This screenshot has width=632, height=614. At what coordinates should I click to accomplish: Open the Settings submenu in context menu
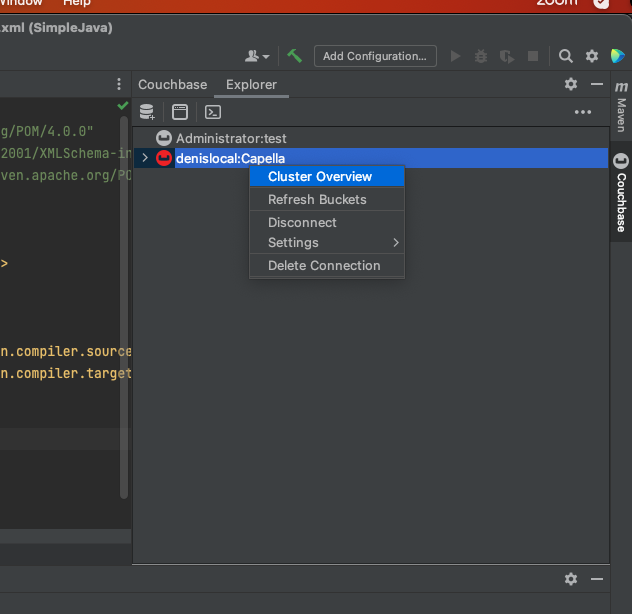[327, 243]
